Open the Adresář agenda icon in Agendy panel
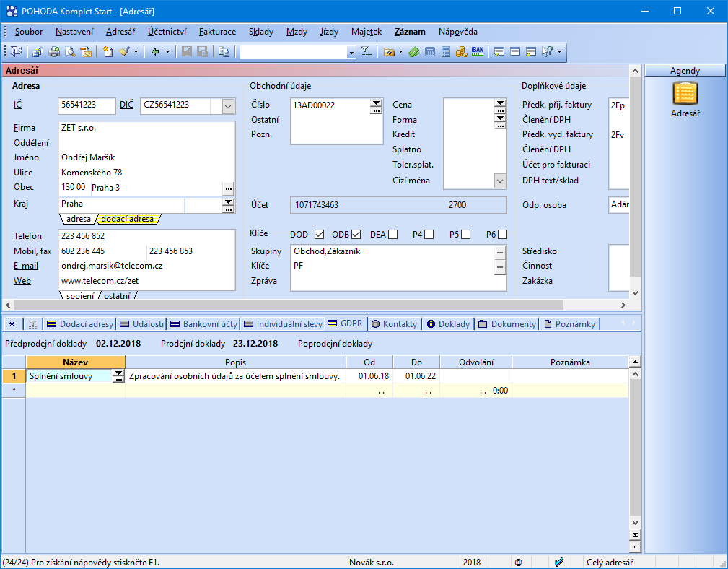728x569 pixels. click(685, 93)
